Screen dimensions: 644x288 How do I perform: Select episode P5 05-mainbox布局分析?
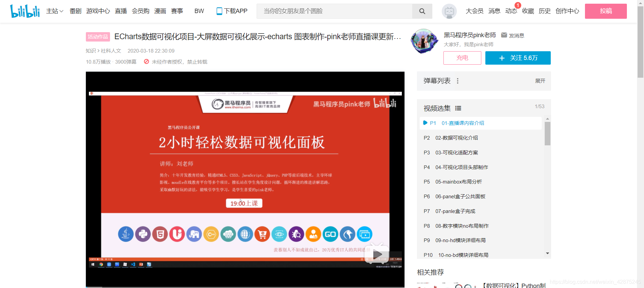point(480,182)
